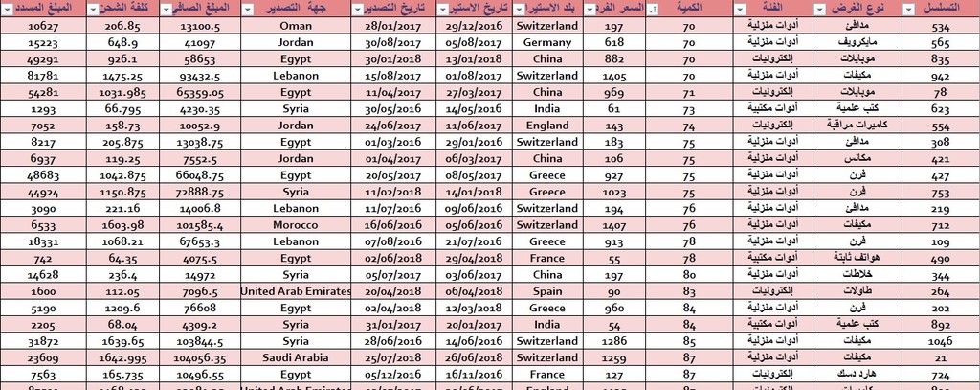Expand the جهة التصدير filter arrow
980x390 pixels.
pos(248,10)
